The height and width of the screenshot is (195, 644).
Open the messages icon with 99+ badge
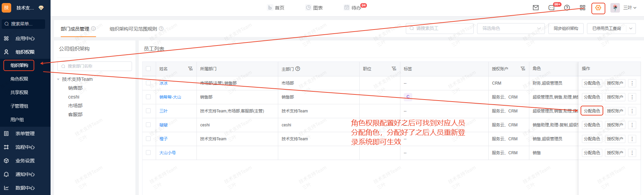coord(551,8)
